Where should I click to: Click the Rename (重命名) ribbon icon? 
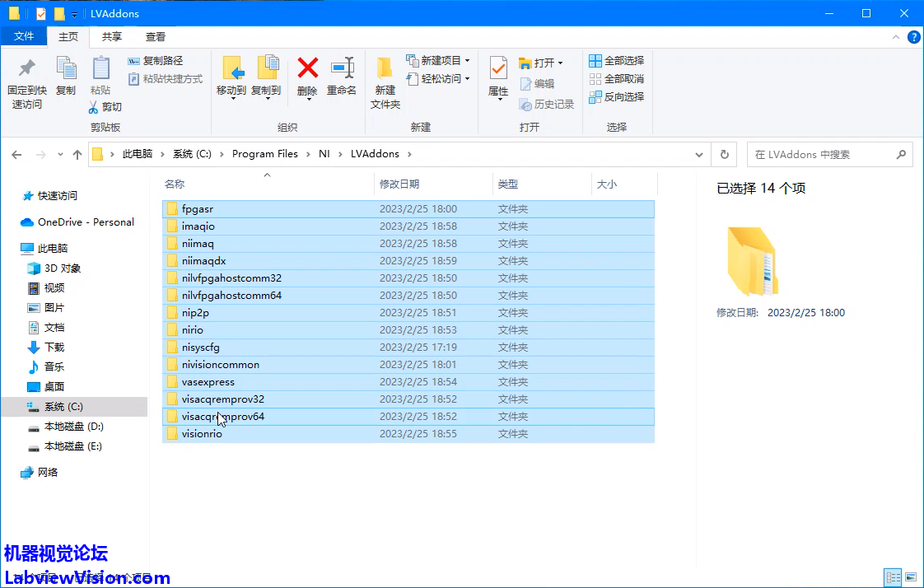[342, 69]
